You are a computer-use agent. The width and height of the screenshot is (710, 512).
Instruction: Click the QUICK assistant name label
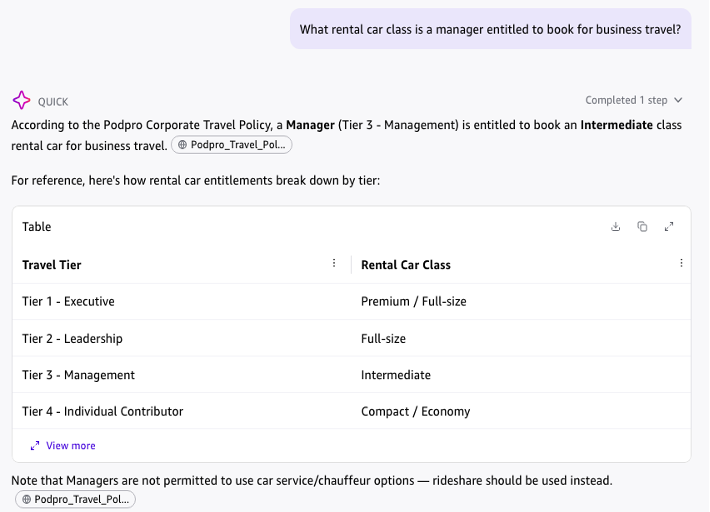pos(53,102)
